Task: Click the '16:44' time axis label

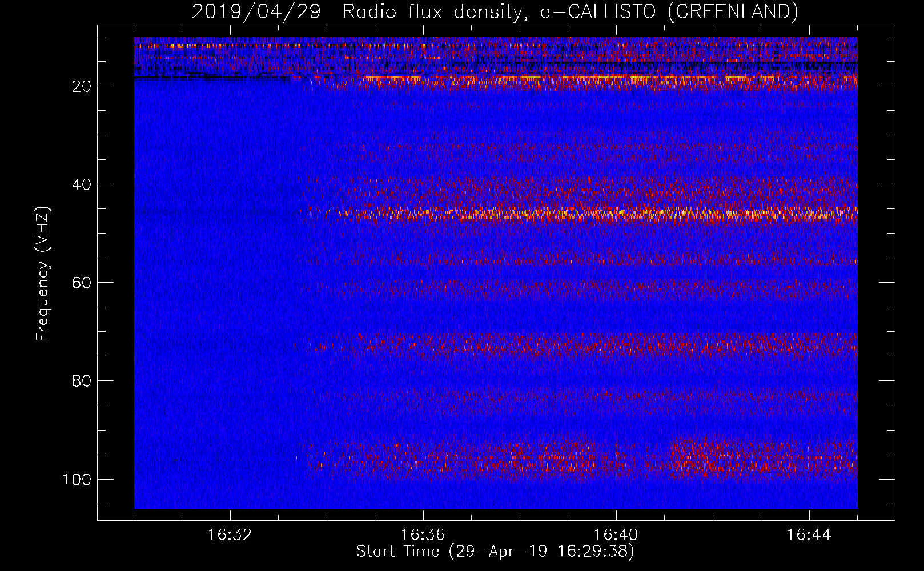Action: click(x=809, y=535)
